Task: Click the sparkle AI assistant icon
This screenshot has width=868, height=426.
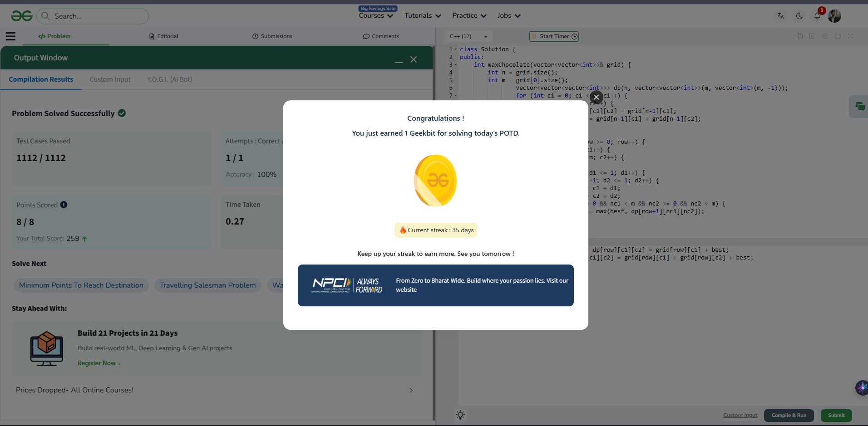Action: point(861,388)
